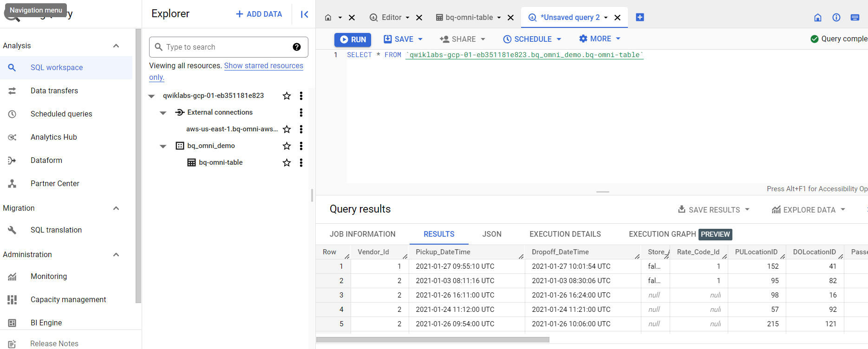Open bq-omni-table tab dropdown arrow
Image resolution: width=868 pixels, height=349 pixels.
tap(499, 18)
